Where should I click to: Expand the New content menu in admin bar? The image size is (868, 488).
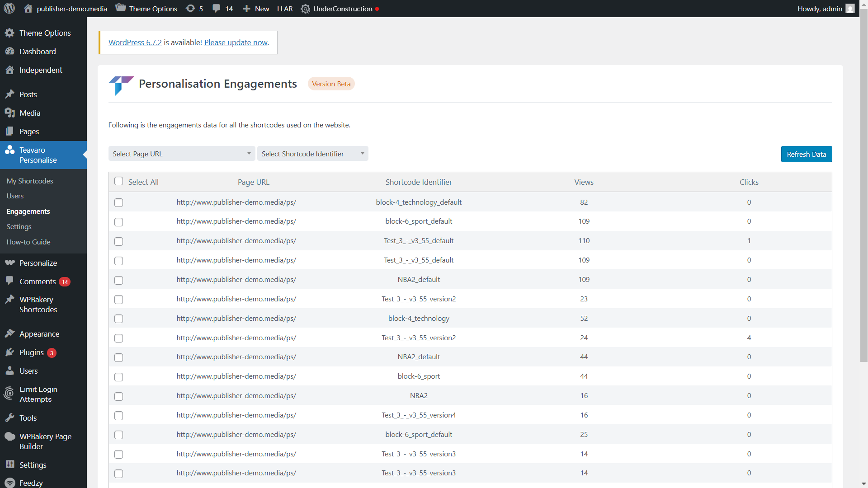(256, 9)
